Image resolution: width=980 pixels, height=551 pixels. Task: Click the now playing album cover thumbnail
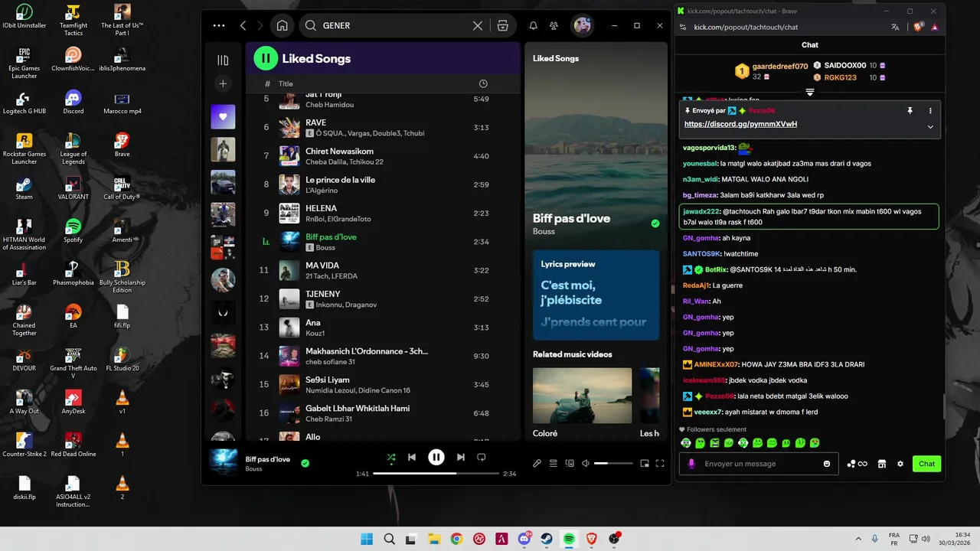[x=223, y=462]
